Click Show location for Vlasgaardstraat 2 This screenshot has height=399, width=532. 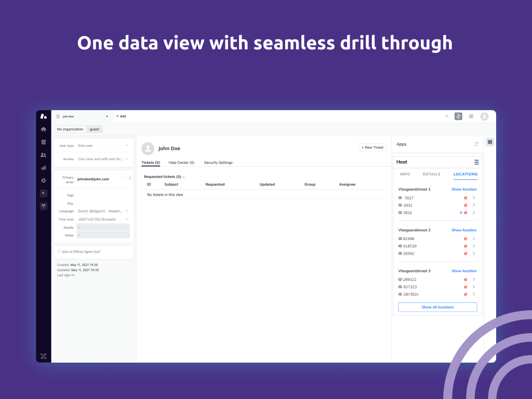(x=464, y=230)
